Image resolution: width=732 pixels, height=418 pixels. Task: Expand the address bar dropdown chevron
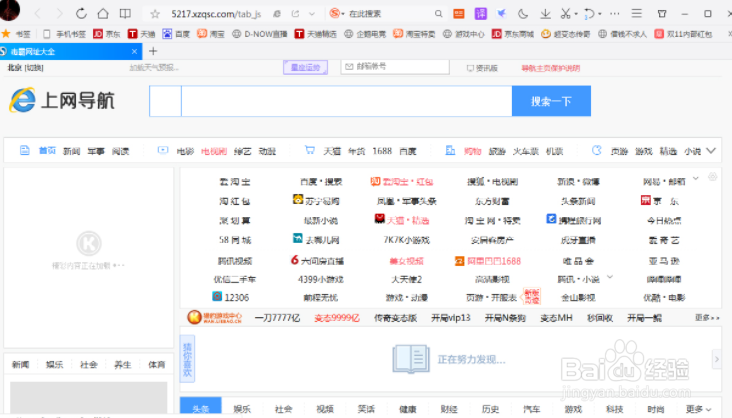312,14
